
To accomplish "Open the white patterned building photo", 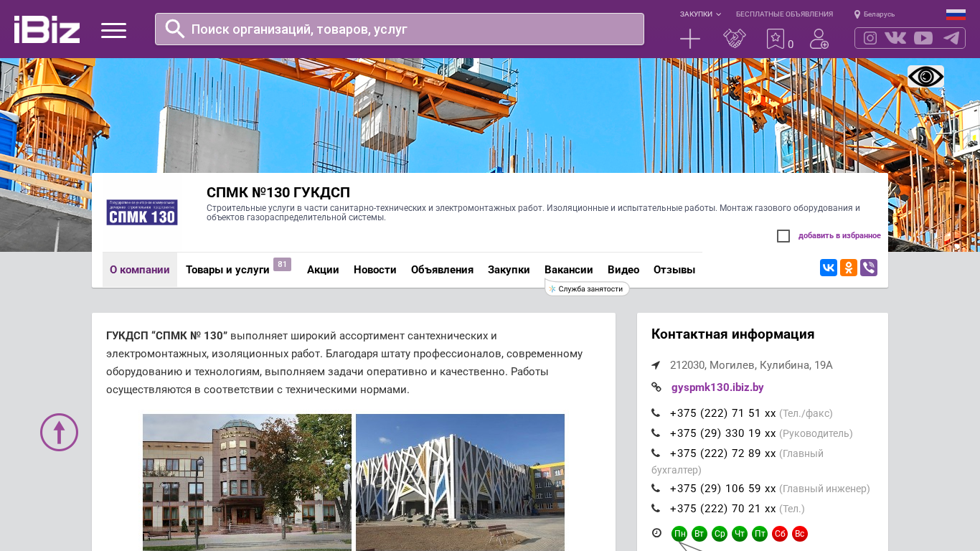I will point(460,482).
